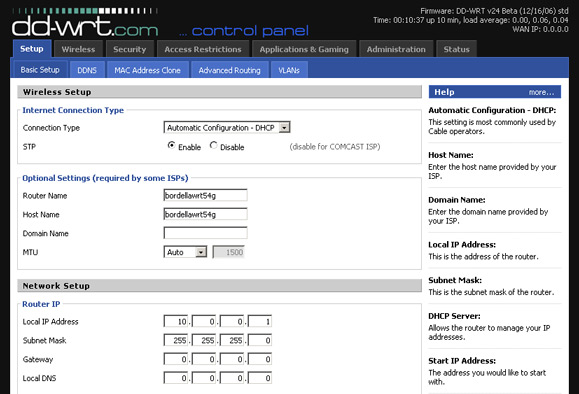
Task: Click the 'Wireless Setup' section heading
Action: 57,92
